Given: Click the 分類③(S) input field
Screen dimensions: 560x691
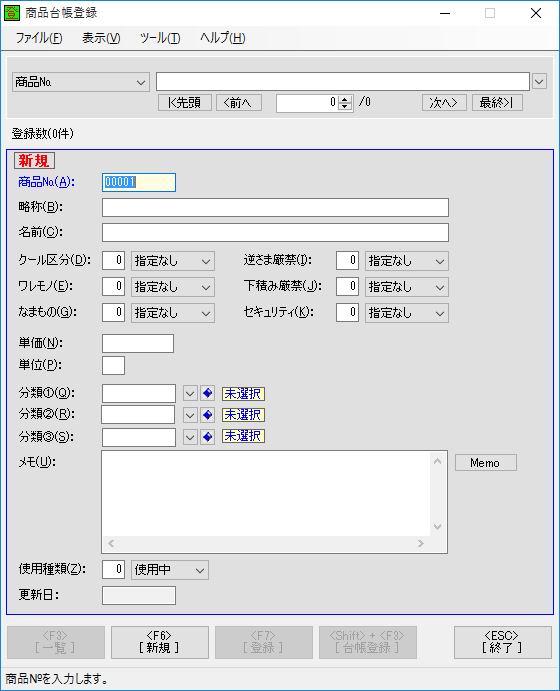Looking at the screenshot, I should 139,438.
